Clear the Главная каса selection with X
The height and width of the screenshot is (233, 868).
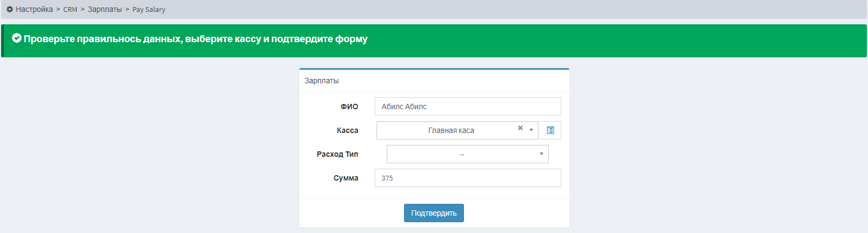(520, 128)
